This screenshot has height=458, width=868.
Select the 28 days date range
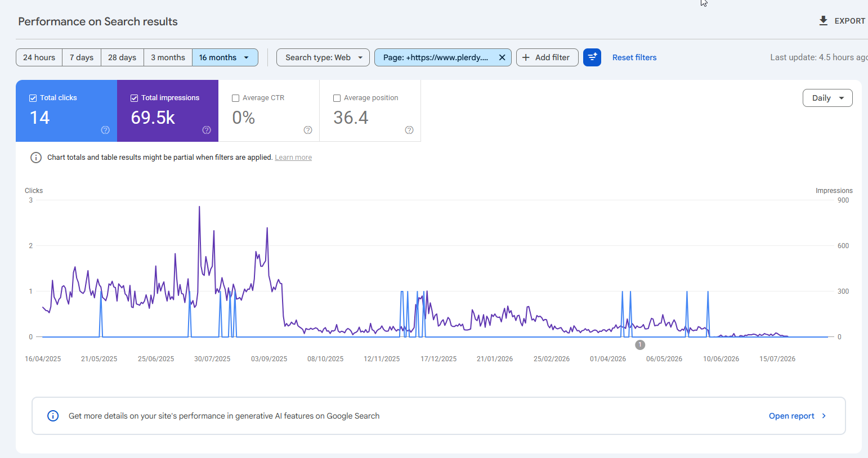[x=122, y=57]
